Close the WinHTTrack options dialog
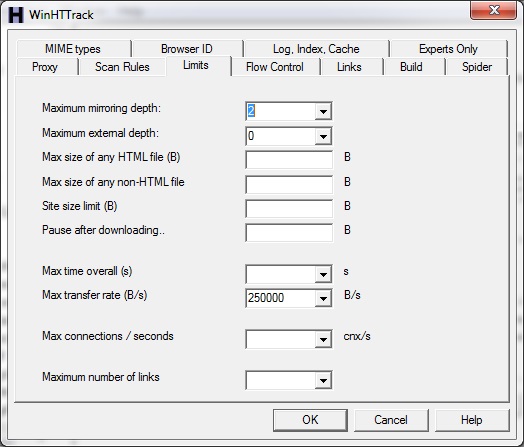The width and height of the screenshot is (524, 447). [494, 10]
